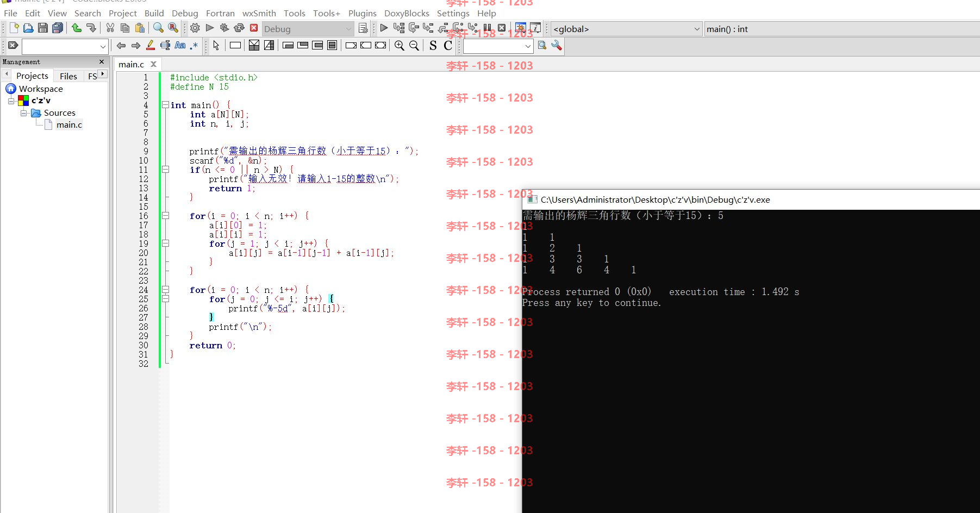Open the empty combo box beside the C icon
Image resolution: width=980 pixels, height=513 pixels.
[x=498, y=47]
